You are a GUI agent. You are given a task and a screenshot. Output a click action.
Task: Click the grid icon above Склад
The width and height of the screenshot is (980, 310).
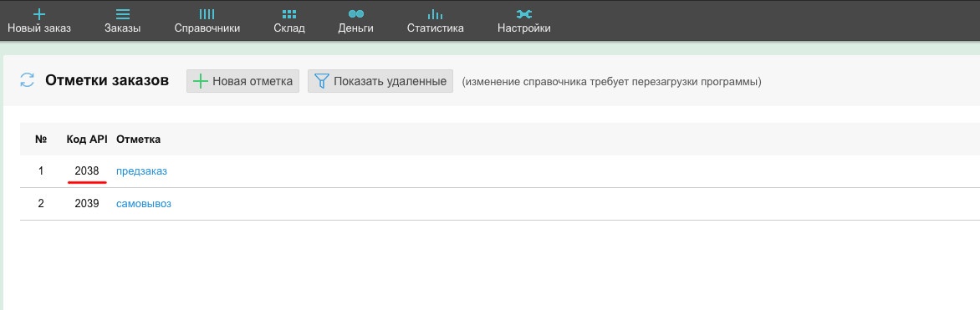[288, 13]
